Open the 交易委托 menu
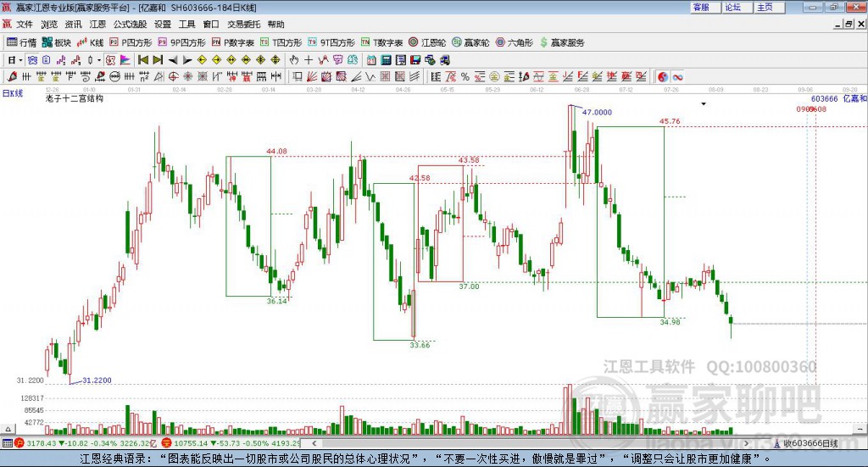The image size is (868, 467). tap(243, 25)
